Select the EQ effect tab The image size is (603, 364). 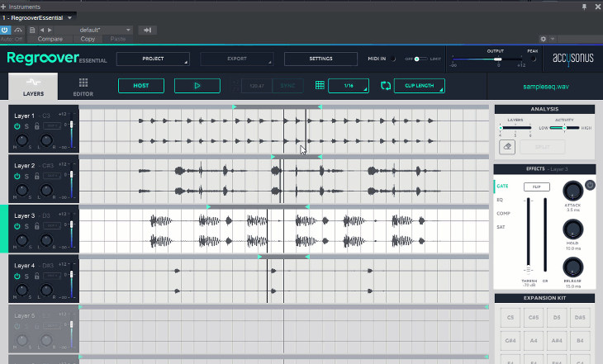point(500,200)
